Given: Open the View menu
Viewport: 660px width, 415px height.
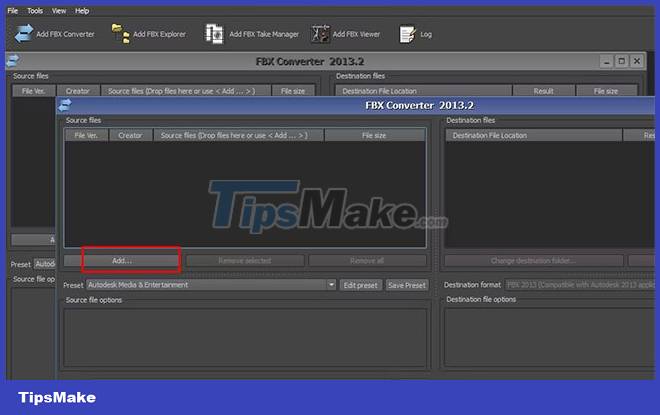Looking at the screenshot, I should [x=59, y=11].
